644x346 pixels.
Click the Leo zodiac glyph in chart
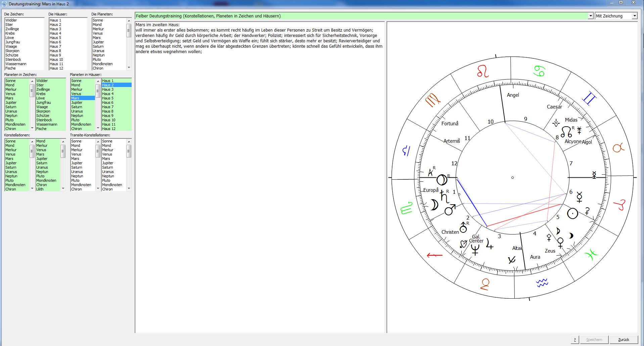[x=483, y=71]
